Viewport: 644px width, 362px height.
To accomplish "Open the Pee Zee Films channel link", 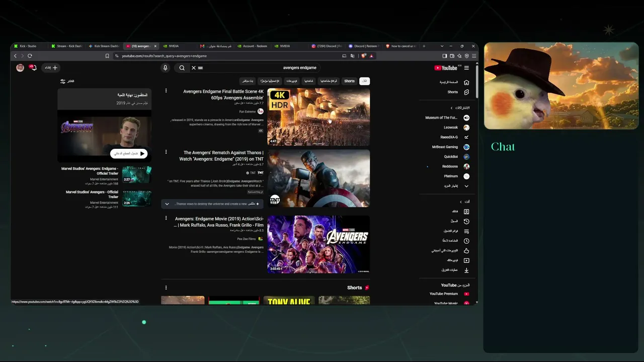I will click(x=247, y=239).
